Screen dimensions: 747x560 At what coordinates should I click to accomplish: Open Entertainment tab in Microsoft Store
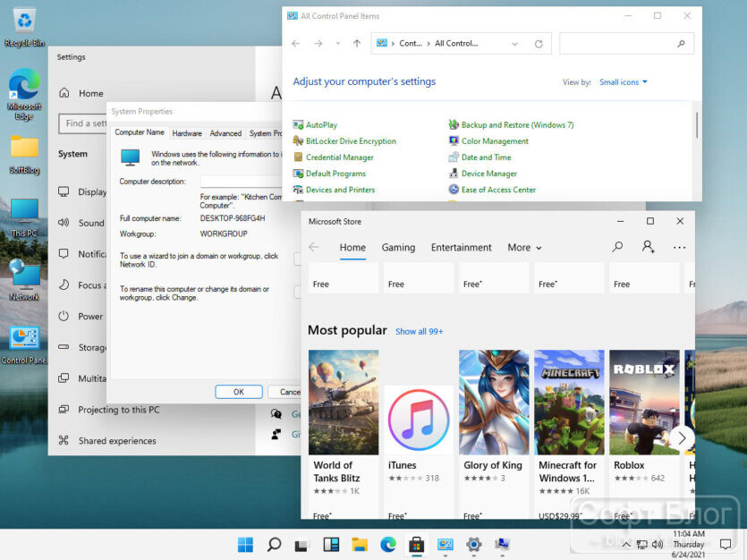[x=461, y=248]
